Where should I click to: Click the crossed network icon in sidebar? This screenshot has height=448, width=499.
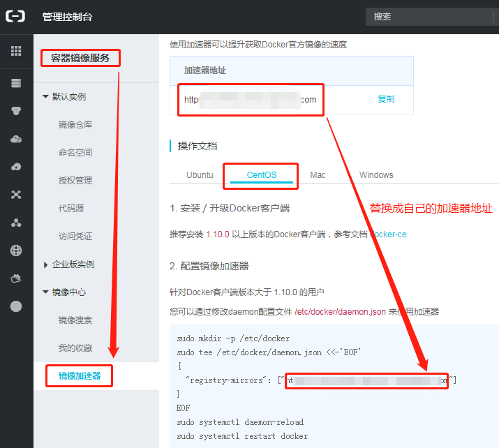16,195
